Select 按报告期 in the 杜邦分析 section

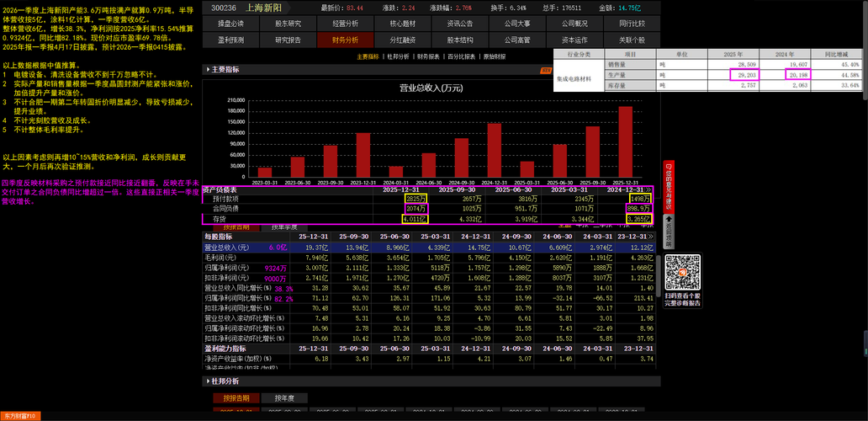click(236, 398)
